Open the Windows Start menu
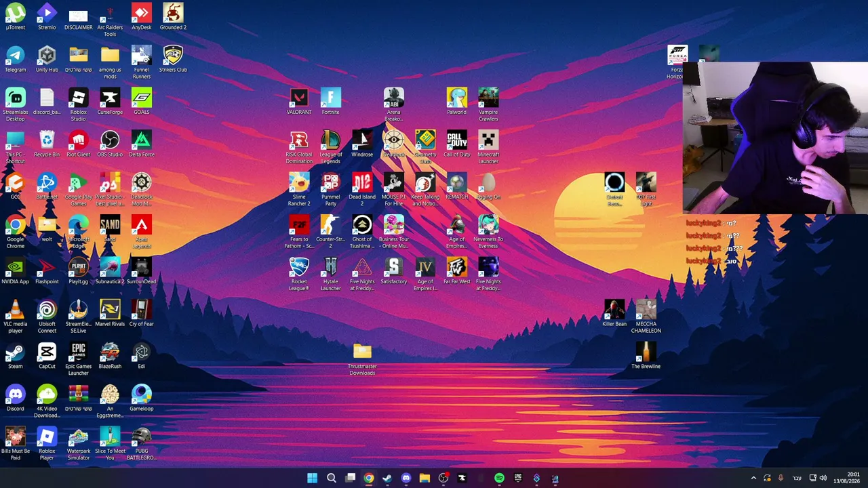Screen dimensions: 868x488 [x=312, y=478]
